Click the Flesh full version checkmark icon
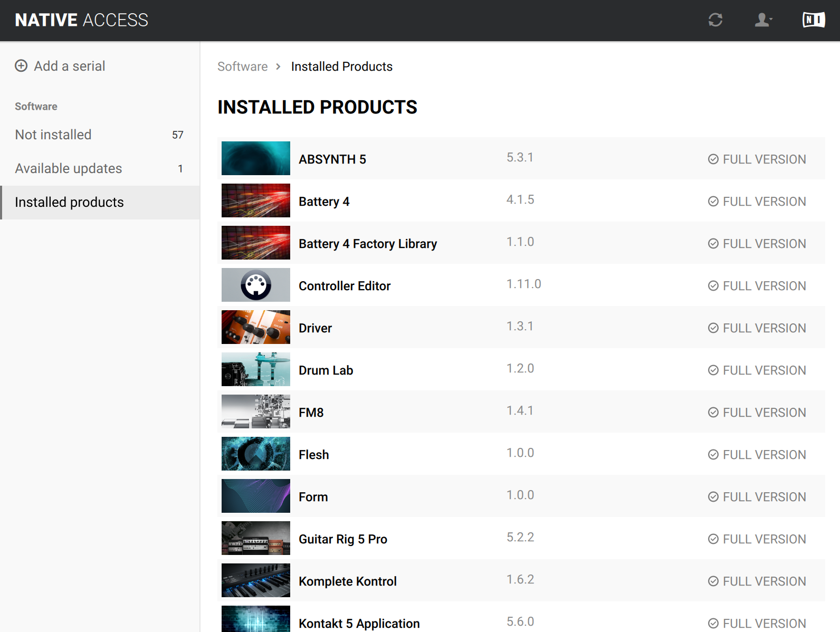 (713, 455)
